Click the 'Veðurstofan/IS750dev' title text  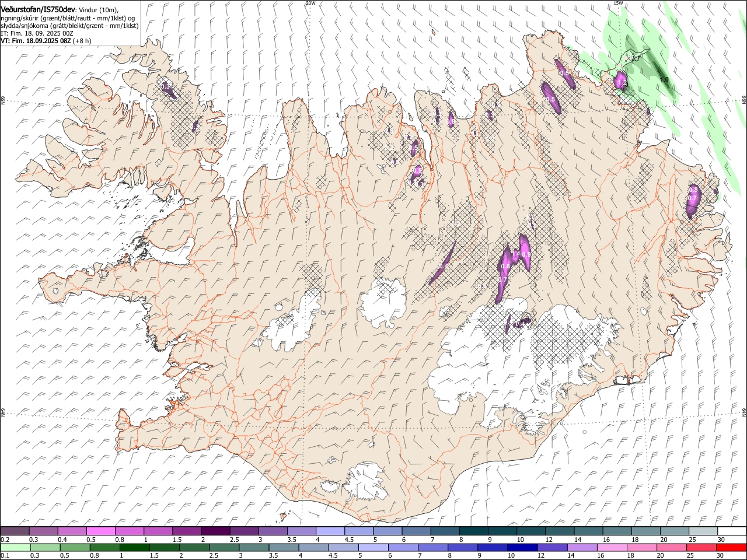(x=39, y=9)
